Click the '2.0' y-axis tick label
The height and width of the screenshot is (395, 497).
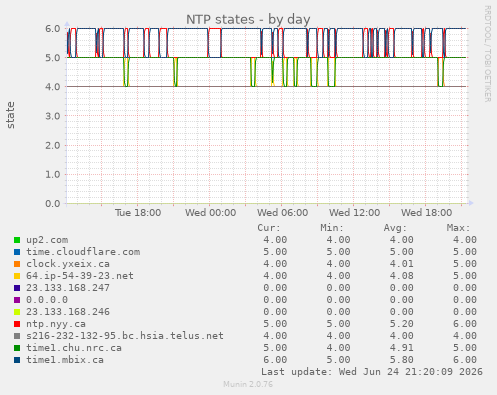pyautogui.click(x=53, y=145)
